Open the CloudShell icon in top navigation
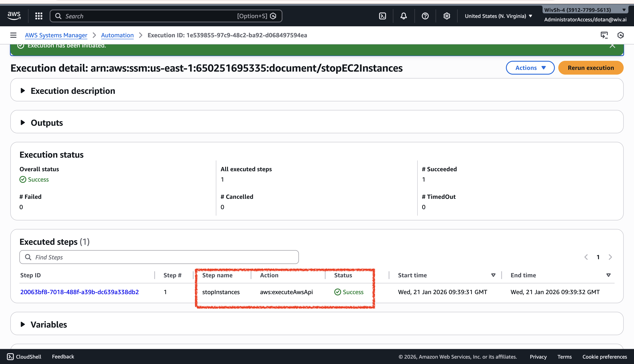Screen dimensions: 634x364 tap(382, 16)
